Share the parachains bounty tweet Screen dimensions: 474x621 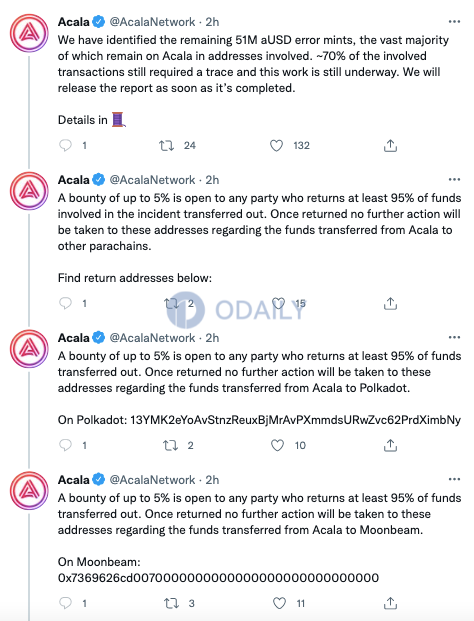[x=390, y=304]
